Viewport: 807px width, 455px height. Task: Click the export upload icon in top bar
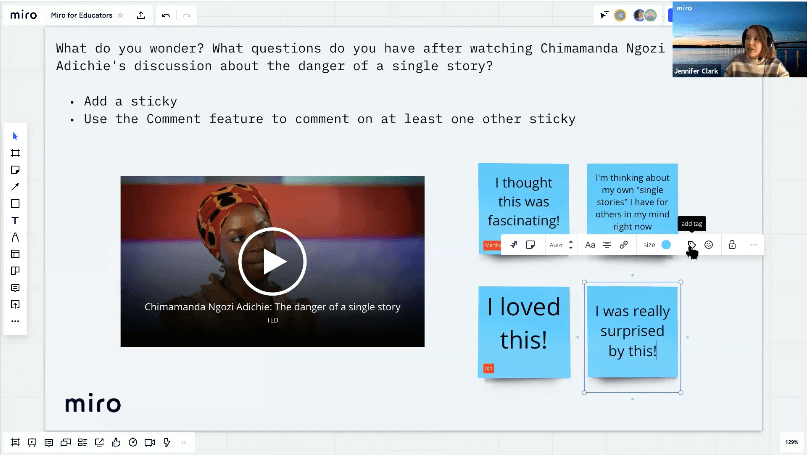coord(141,15)
